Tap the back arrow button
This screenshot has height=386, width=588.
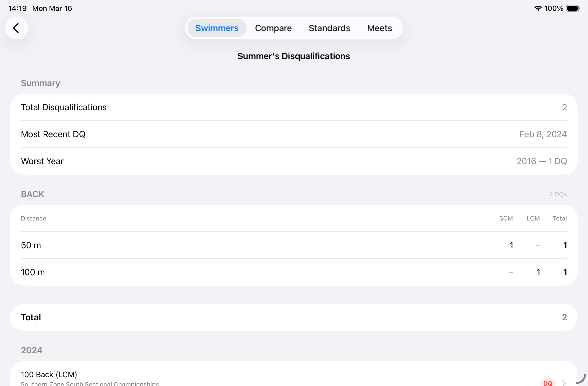(16, 28)
